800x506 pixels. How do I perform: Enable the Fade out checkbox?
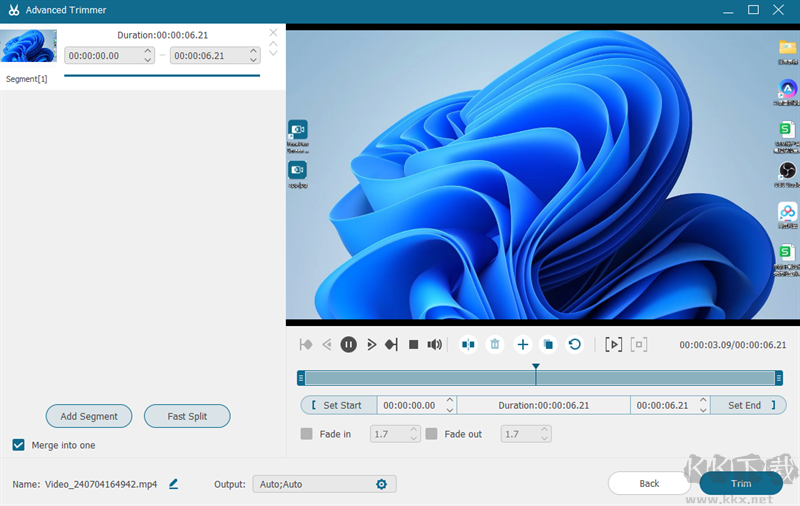coord(432,434)
